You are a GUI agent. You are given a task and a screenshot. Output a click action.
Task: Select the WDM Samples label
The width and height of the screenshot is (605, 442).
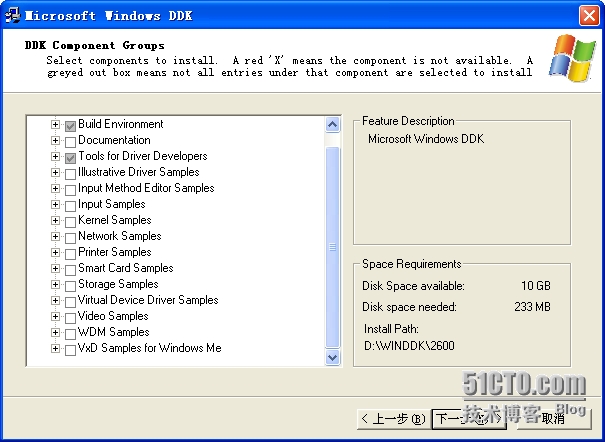click(x=113, y=332)
